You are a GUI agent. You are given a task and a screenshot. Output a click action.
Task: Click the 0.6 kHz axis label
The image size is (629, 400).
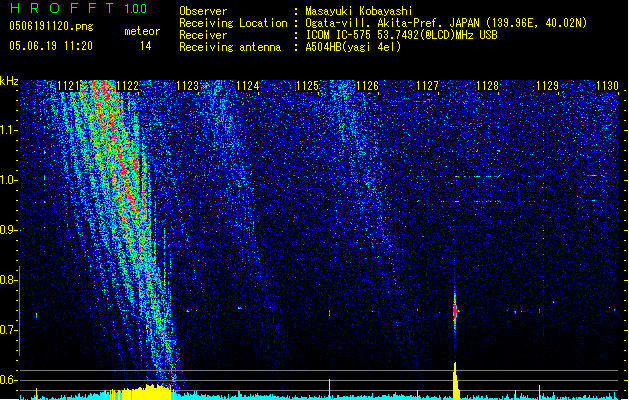[x=9, y=380]
